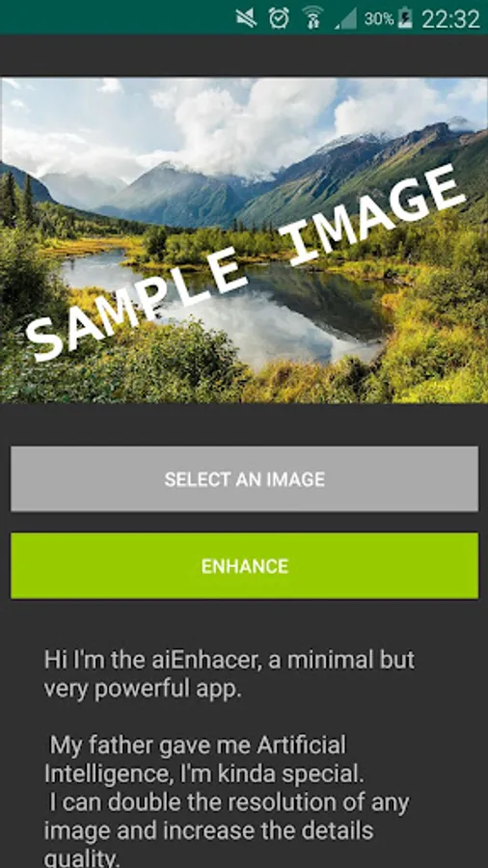488x868 pixels.
Task: Tap the "very powerful app" text line
Action: point(143,690)
